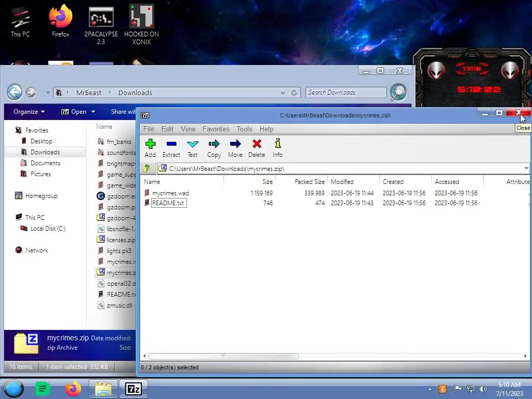The image size is (532, 399).
Task: Refresh the Downloads folder view
Action: tap(294, 92)
